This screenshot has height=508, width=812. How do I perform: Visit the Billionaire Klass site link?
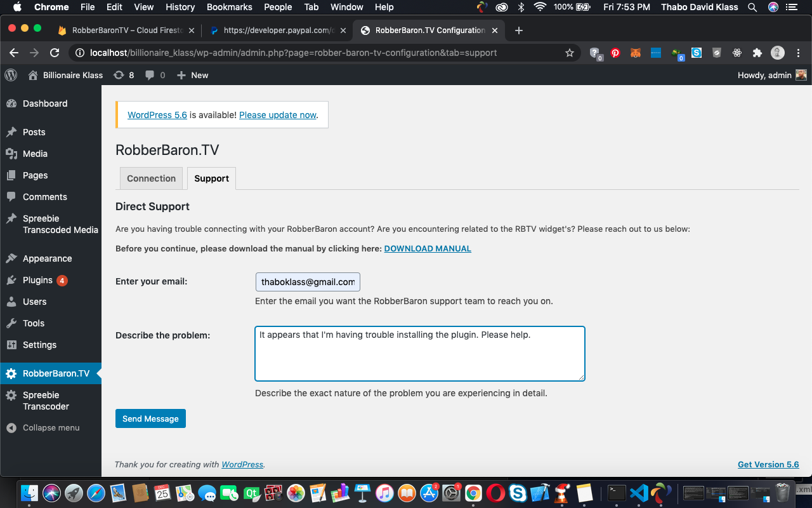[x=65, y=75]
